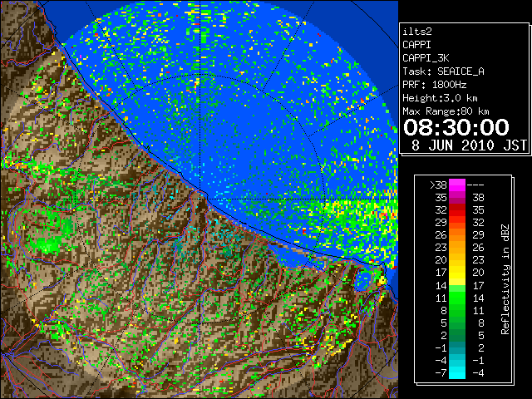Click the 'ilts2' radar site label
The image size is (532, 399).
coord(417,32)
